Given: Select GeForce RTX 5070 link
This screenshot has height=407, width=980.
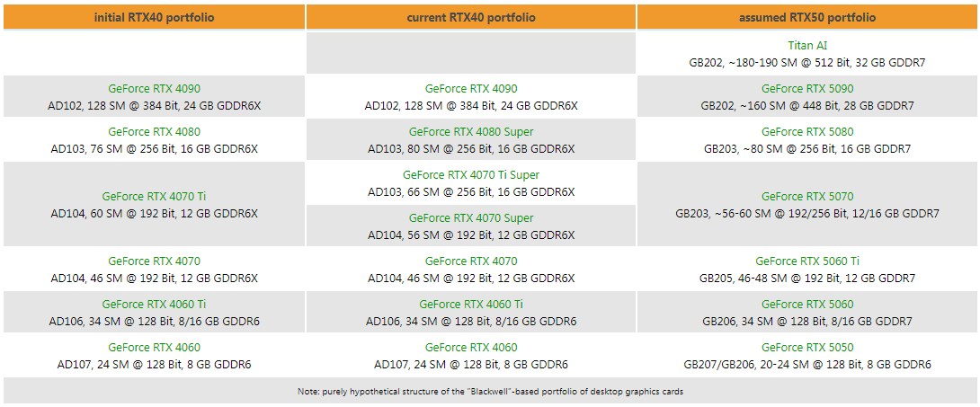Looking at the screenshot, I should (806, 197).
